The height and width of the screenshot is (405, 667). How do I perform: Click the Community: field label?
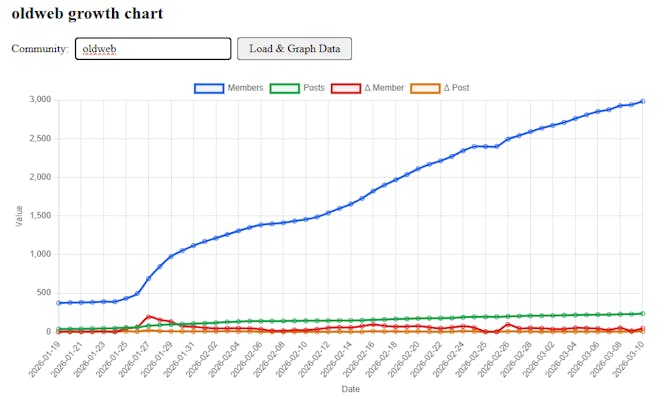tap(40, 48)
